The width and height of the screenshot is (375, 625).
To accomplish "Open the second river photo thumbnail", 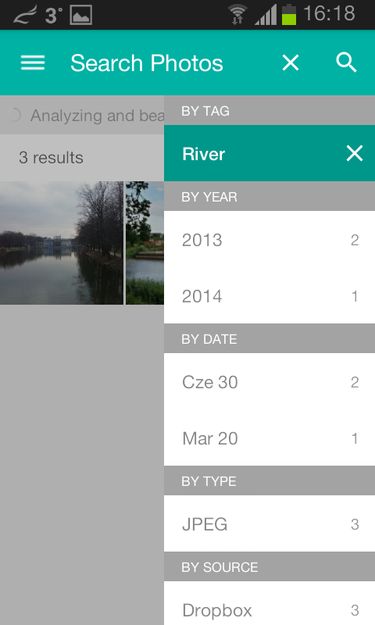I will tap(145, 243).
